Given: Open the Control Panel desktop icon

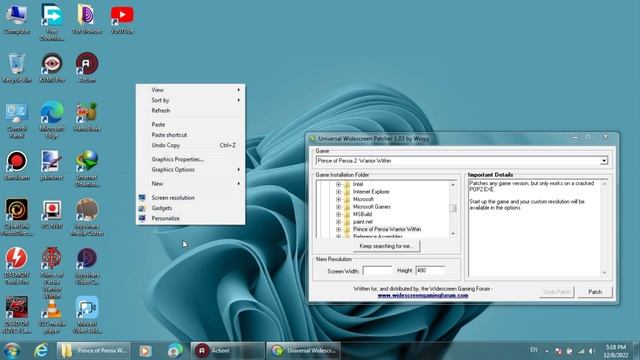Looking at the screenshot, I should click(x=17, y=120).
